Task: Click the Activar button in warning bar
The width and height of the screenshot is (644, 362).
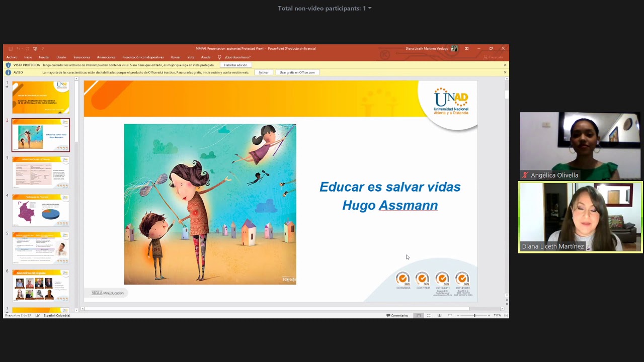Action: 264,72
